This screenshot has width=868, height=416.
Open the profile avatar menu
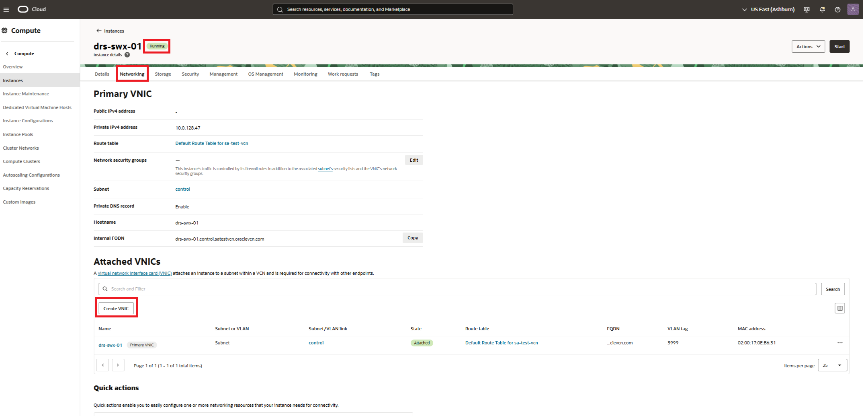(853, 9)
